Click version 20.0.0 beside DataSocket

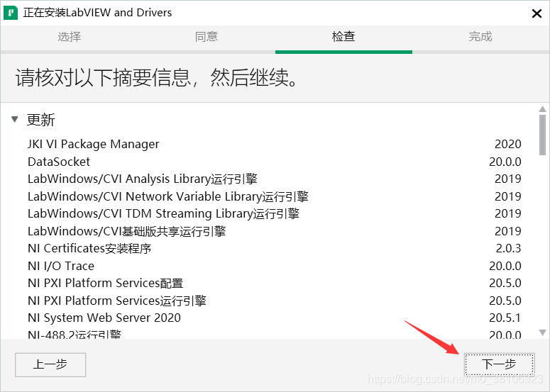click(505, 162)
